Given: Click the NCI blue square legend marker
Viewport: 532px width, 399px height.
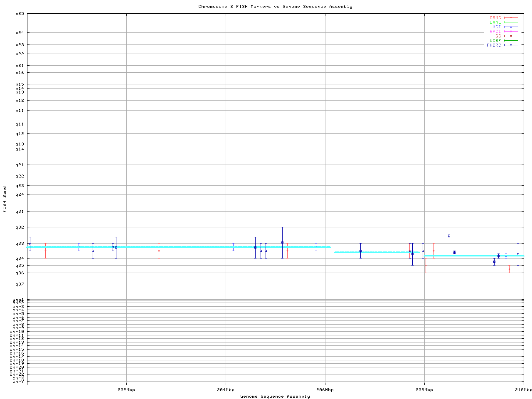Looking at the screenshot, I should [x=511, y=27].
